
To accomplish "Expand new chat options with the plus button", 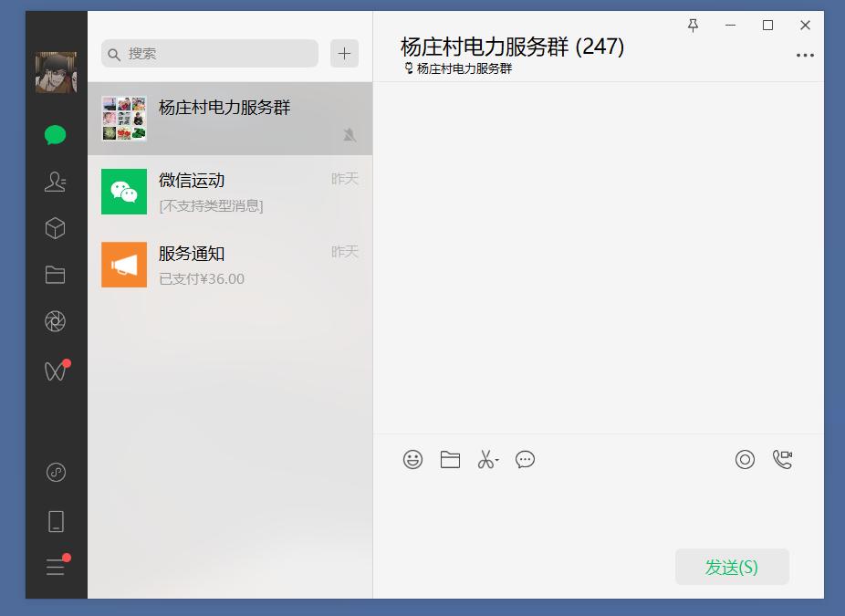I will click(x=344, y=53).
